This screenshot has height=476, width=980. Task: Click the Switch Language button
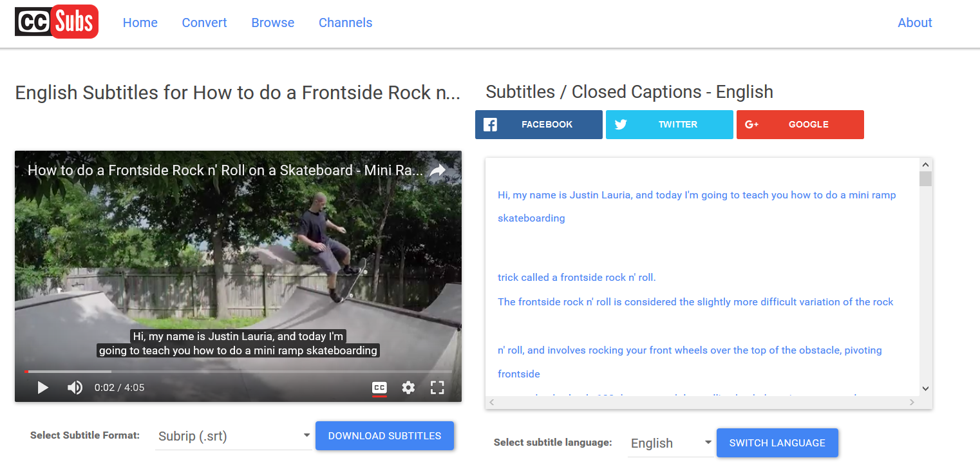(777, 443)
